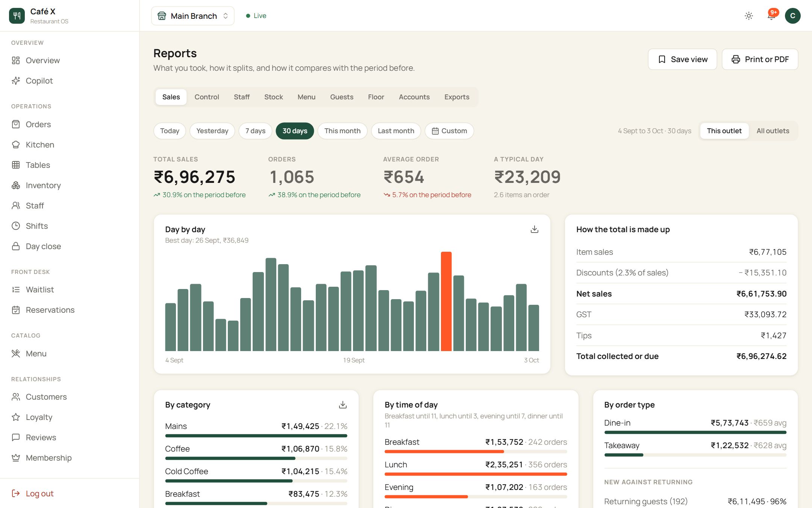Viewport: 812px width, 508px height.
Task: Open the Customers people icon
Action: (16, 397)
